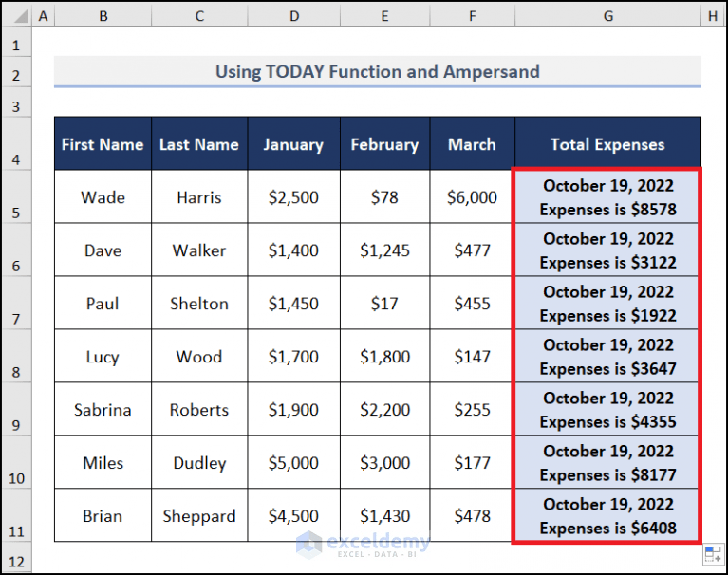
Task: Select row 3 header
Action: [16, 102]
